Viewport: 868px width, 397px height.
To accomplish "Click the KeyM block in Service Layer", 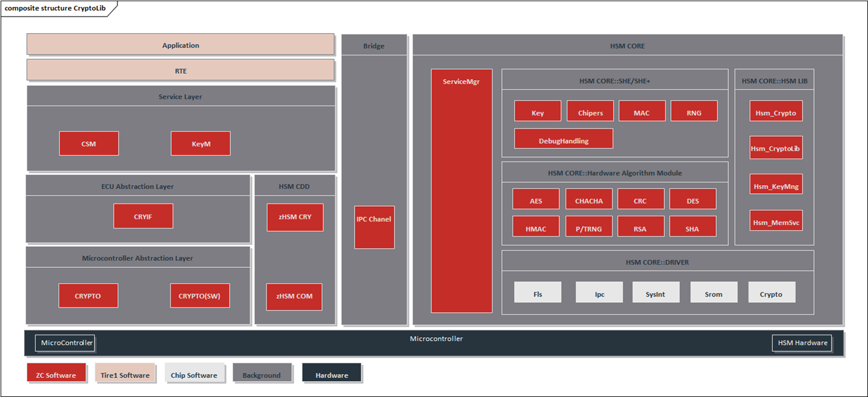I will coord(200,144).
